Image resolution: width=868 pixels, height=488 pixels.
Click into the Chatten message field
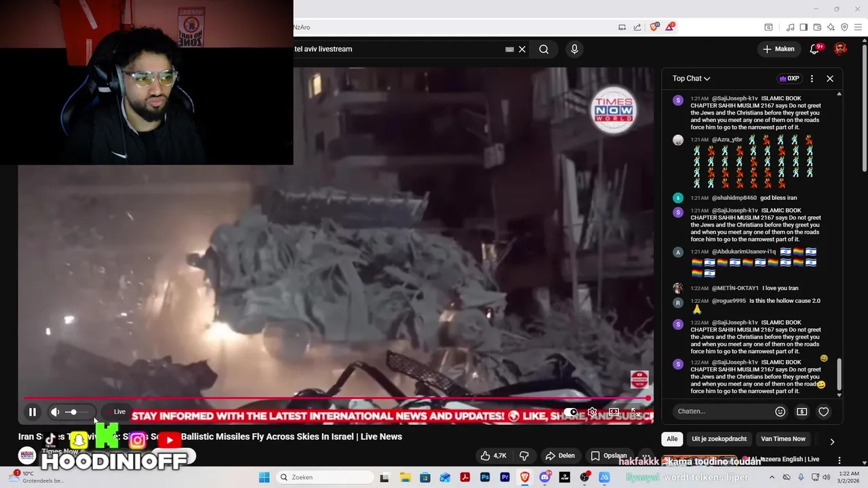pos(723,411)
